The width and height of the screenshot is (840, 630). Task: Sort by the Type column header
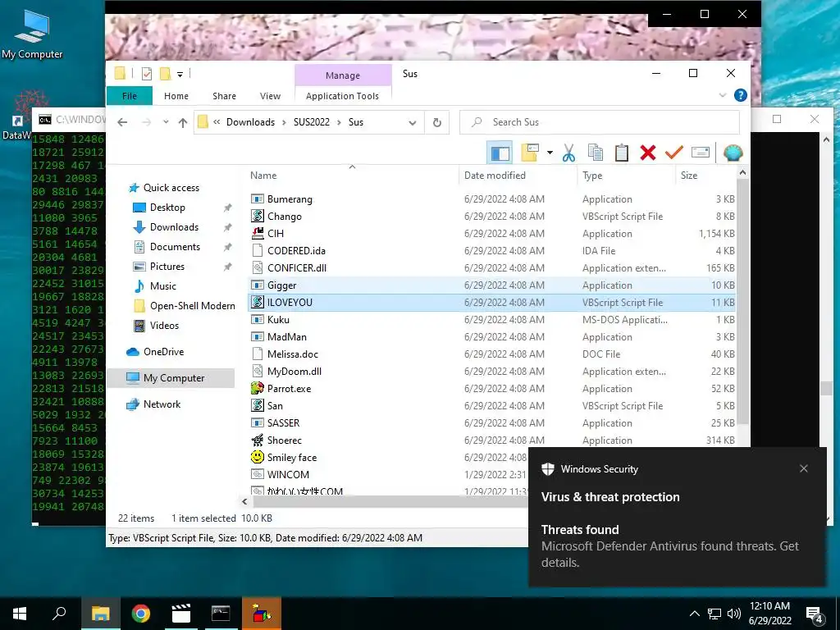click(626, 176)
